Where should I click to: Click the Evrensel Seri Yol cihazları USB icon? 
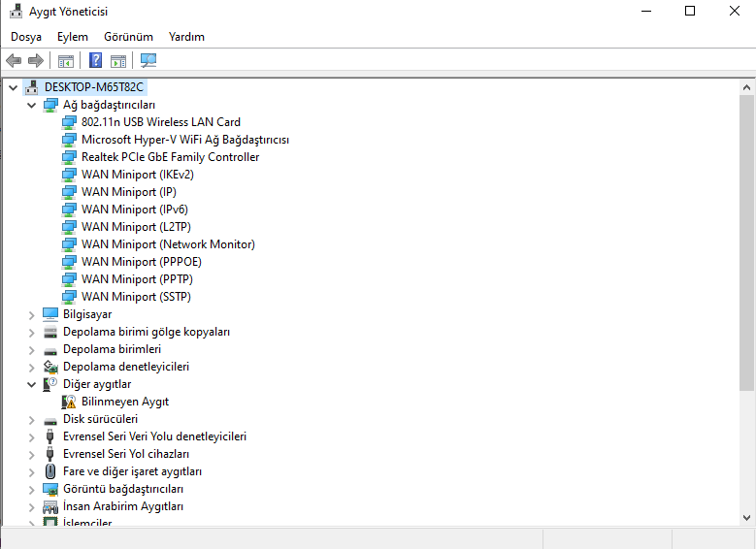click(49, 454)
